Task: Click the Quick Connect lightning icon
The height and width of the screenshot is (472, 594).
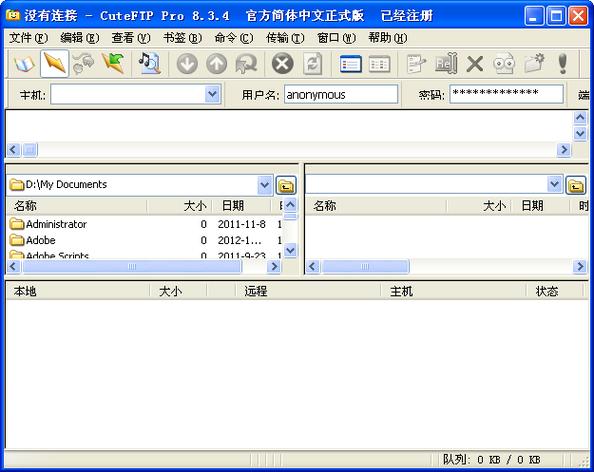Action: (55, 64)
